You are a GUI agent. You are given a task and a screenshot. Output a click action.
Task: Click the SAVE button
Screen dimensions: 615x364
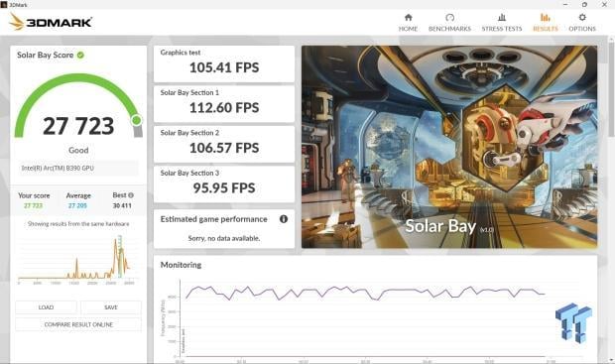pos(111,307)
